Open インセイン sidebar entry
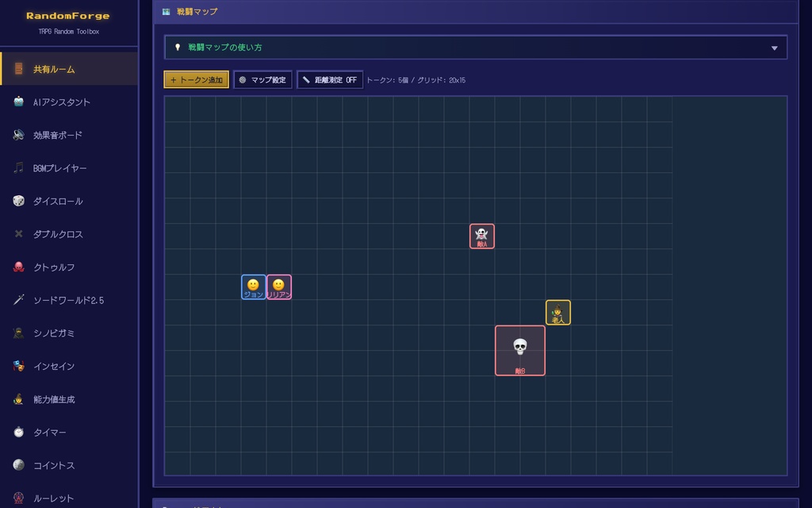This screenshot has width=812, height=508. pyautogui.click(x=69, y=366)
